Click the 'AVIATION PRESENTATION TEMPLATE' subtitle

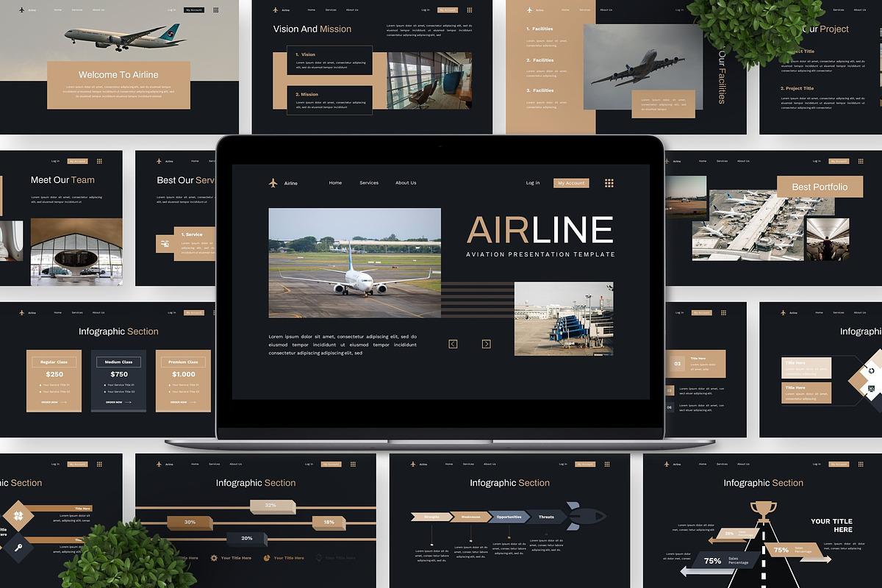[540, 254]
